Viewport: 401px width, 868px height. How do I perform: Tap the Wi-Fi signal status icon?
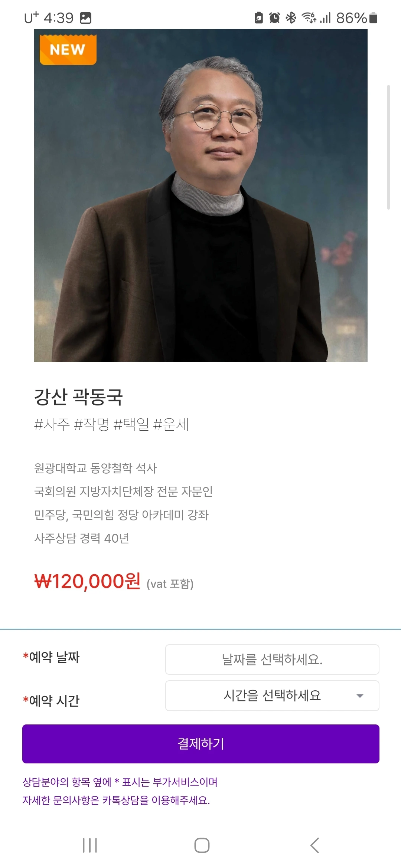tap(309, 17)
